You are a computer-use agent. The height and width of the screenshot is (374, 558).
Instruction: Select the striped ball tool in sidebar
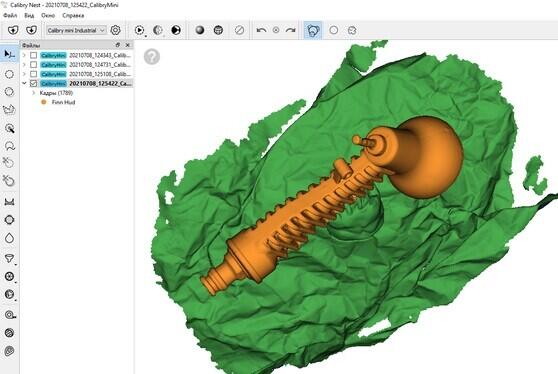click(x=9, y=333)
